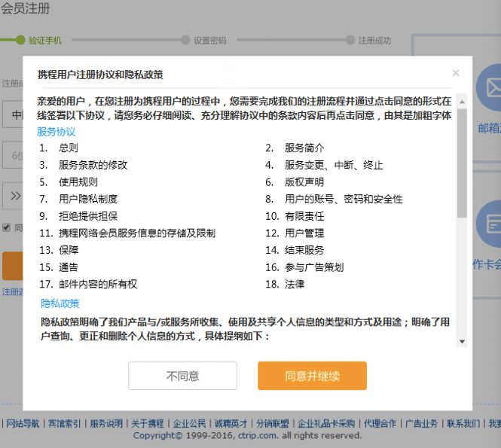Select section 14. 结束服务
Image resolution: width=501 pixels, height=448 pixels.
pyautogui.click(x=295, y=250)
